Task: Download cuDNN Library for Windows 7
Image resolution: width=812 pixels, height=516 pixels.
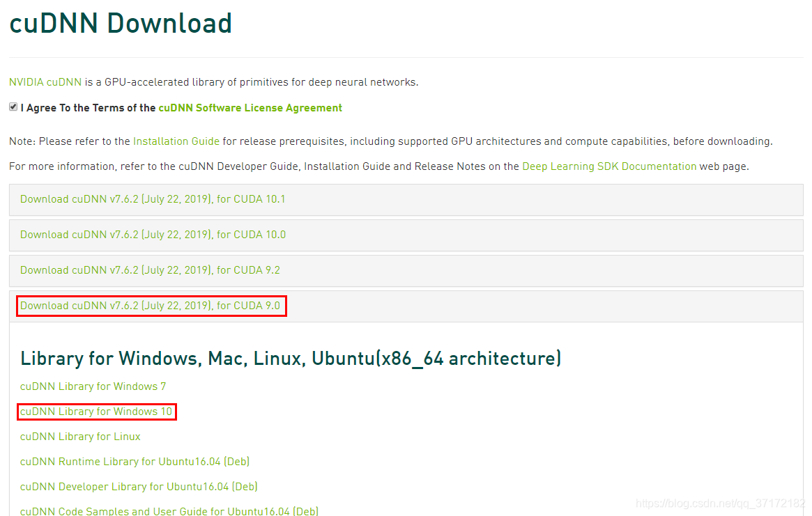Action: pyautogui.click(x=93, y=386)
